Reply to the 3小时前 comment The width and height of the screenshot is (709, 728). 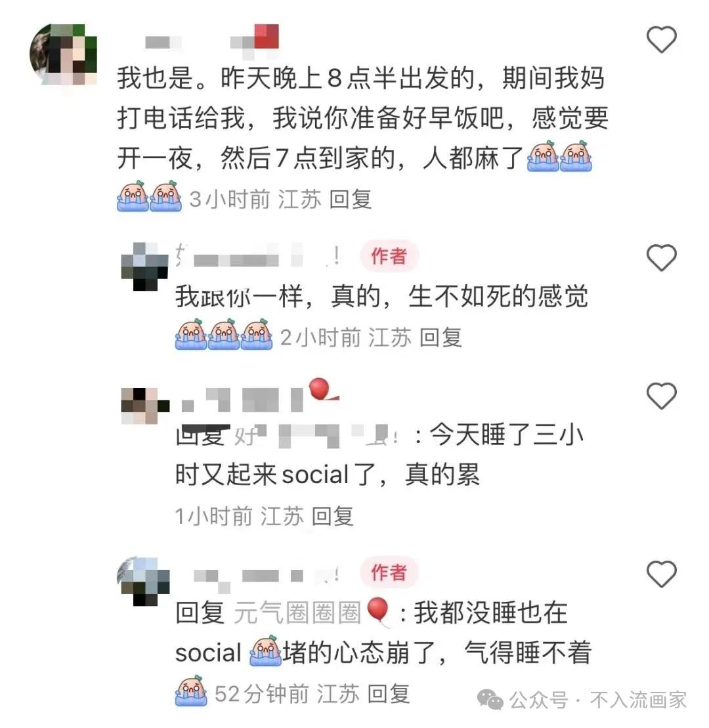pyautogui.click(x=351, y=200)
